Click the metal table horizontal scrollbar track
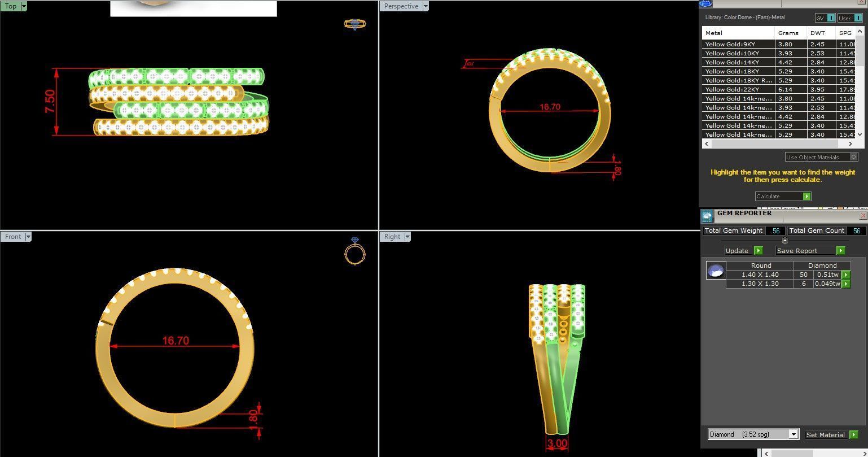 [779, 144]
